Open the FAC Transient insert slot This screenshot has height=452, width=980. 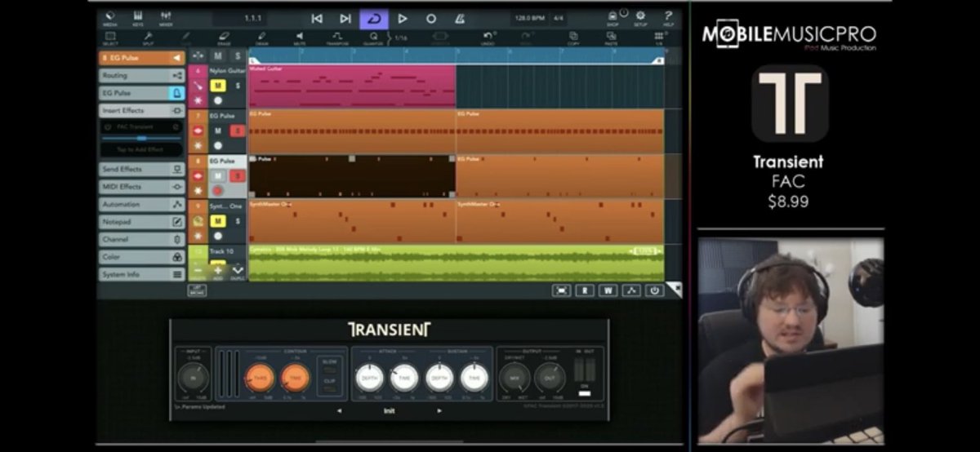142,127
